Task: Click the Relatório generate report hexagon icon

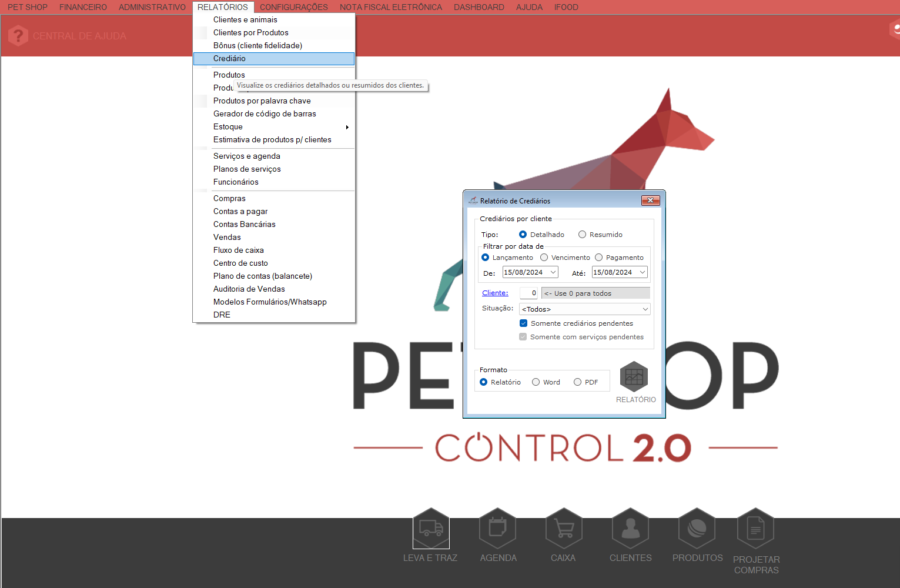Action: tap(634, 377)
